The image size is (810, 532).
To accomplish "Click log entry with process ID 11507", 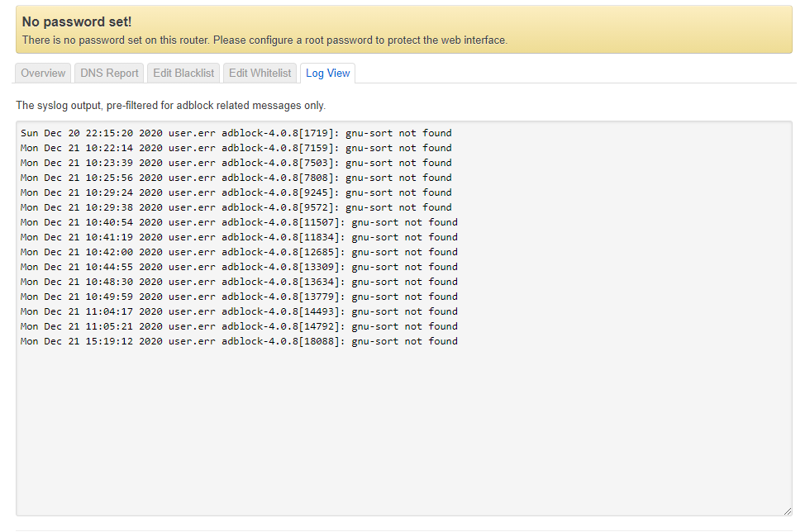I will click(239, 222).
